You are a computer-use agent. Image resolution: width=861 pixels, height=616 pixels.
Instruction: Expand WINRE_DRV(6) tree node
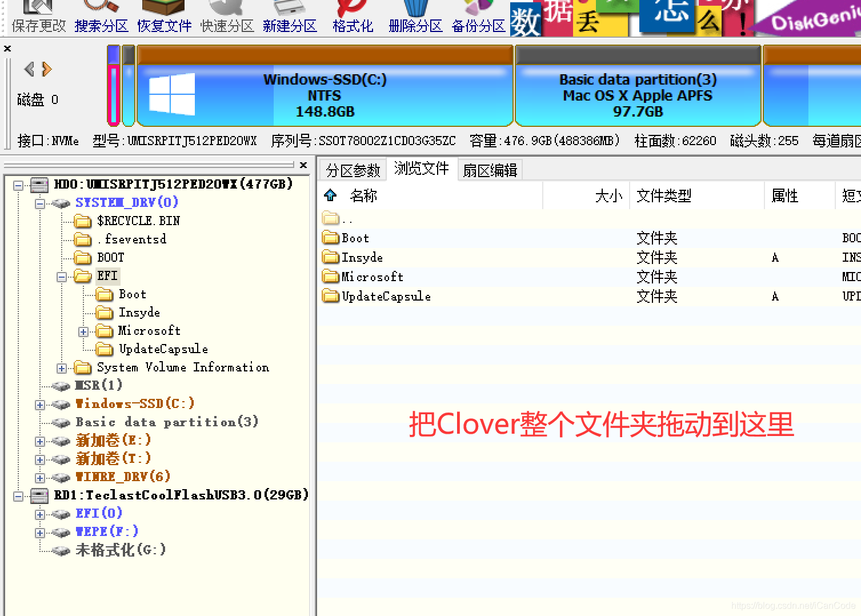40,478
